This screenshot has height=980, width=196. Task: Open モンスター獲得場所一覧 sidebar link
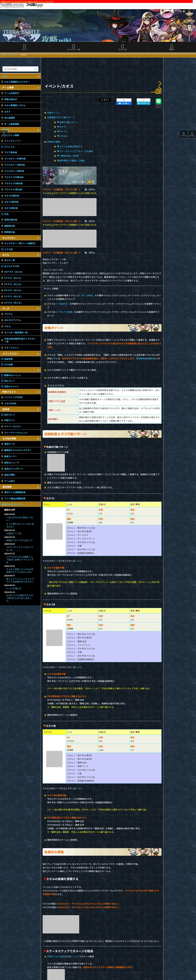[x=16, y=333]
